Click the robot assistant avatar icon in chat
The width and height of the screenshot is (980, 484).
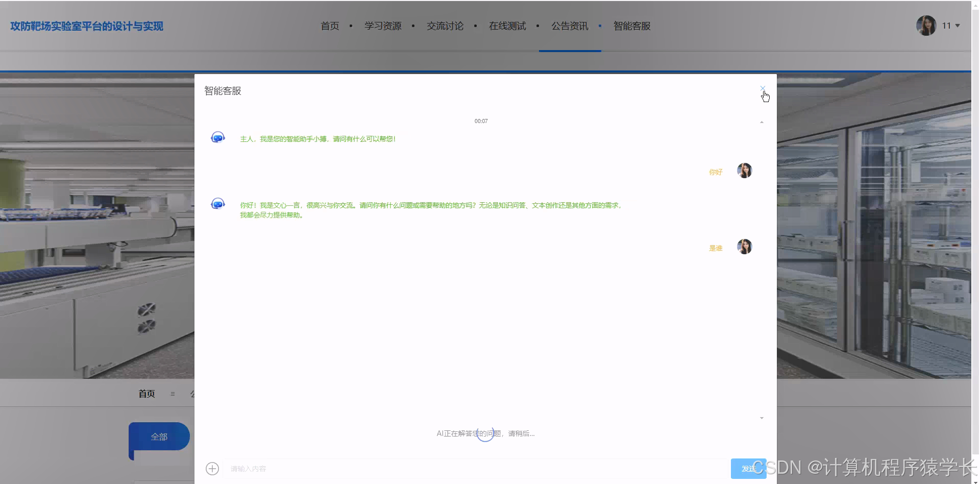coord(217,137)
